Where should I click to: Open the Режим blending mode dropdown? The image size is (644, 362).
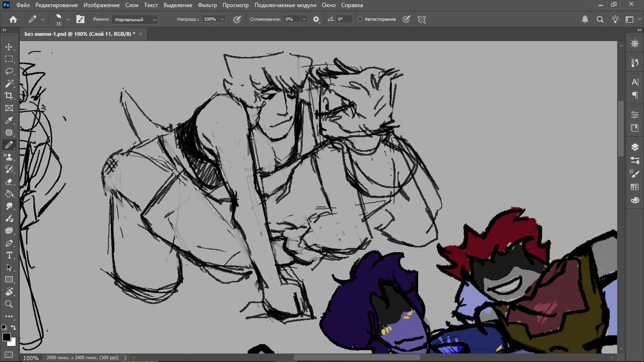135,19
